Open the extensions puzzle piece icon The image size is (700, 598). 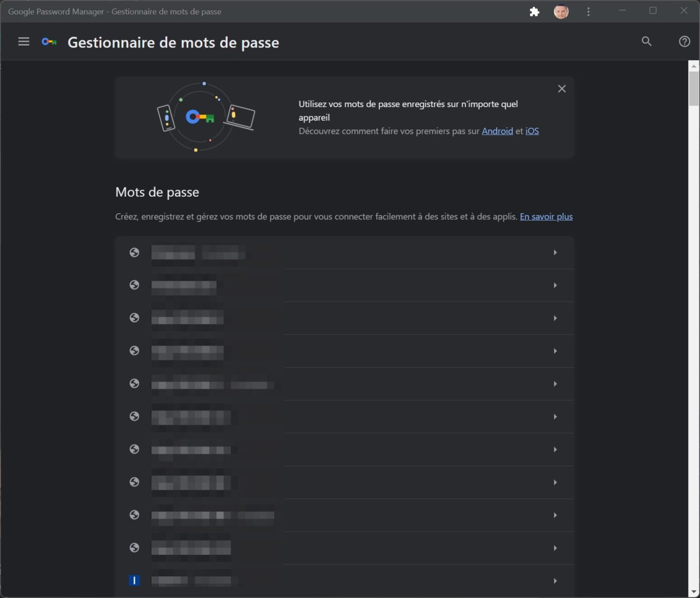tap(534, 11)
